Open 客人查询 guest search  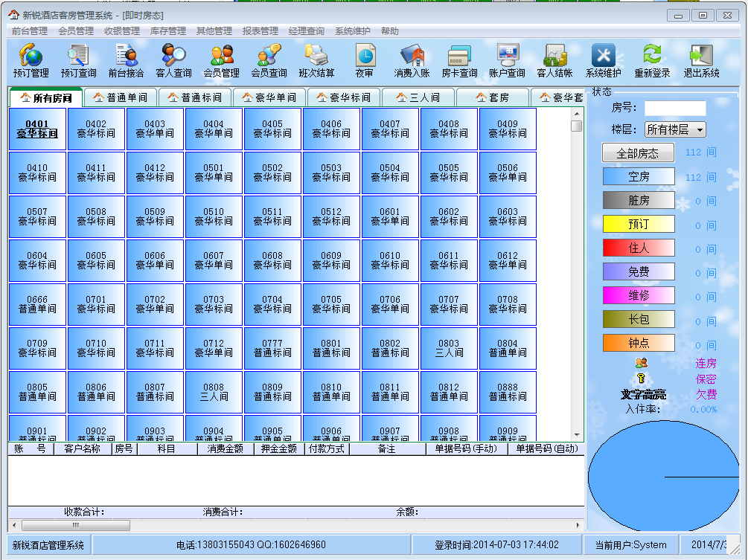coord(173,60)
